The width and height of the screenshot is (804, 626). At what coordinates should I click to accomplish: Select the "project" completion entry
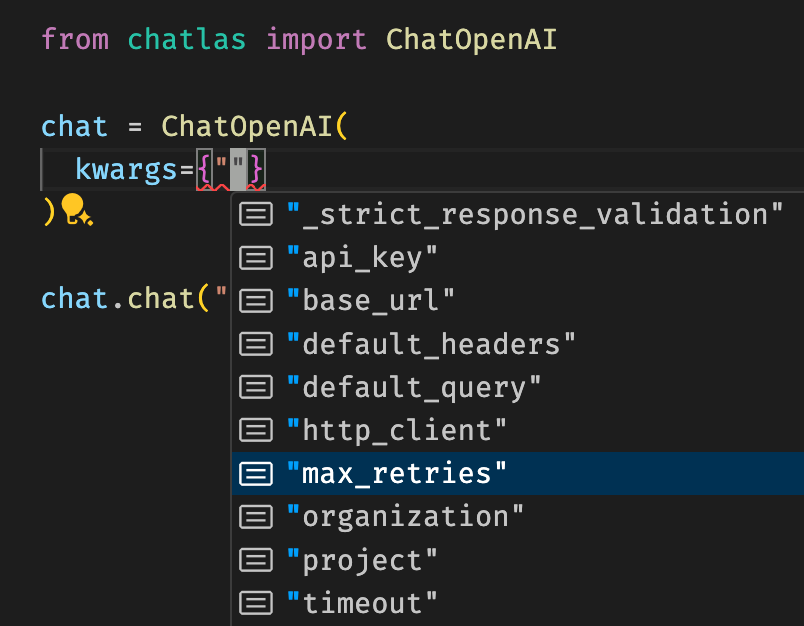(518, 560)
